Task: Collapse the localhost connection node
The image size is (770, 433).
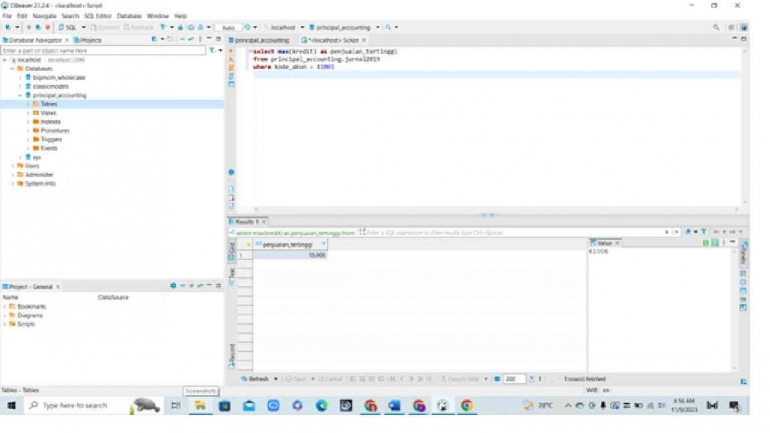Action: coord(5,60)
